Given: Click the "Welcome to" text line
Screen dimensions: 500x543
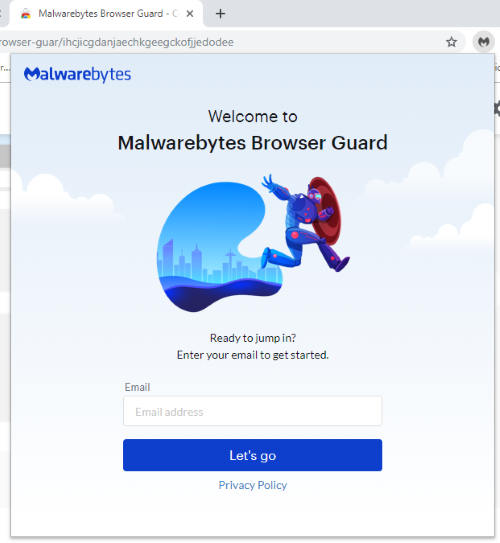Looking at the screenshot, I should (x=253, y=116).
